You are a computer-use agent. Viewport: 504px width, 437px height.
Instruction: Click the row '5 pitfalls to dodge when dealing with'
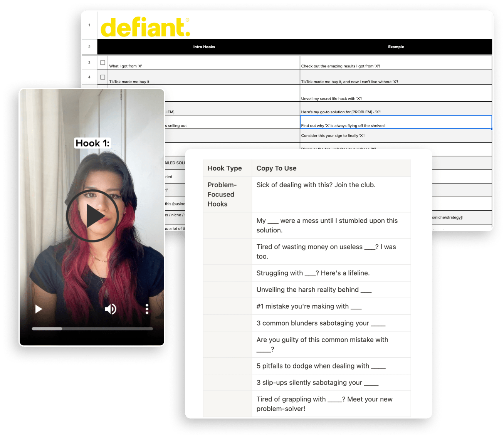pyautogui.click(x=331, y=366)
